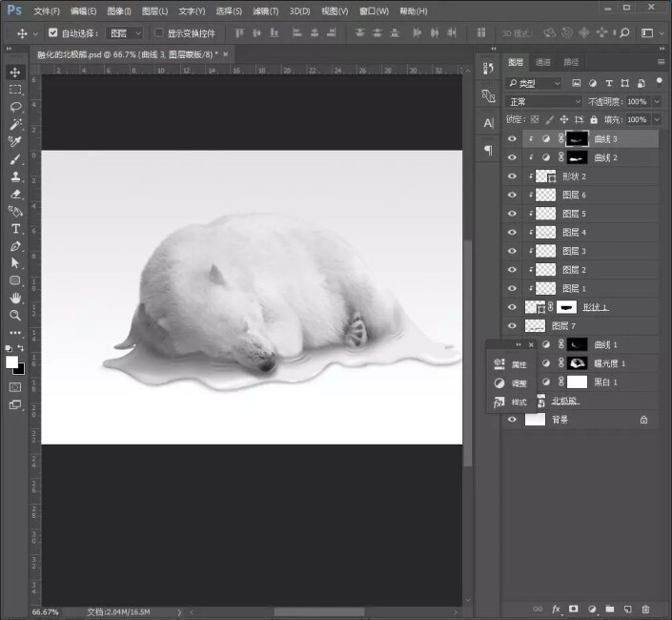Select the Magic Wand tool
The image size is (672, 620).
click(x=15, y=124)
